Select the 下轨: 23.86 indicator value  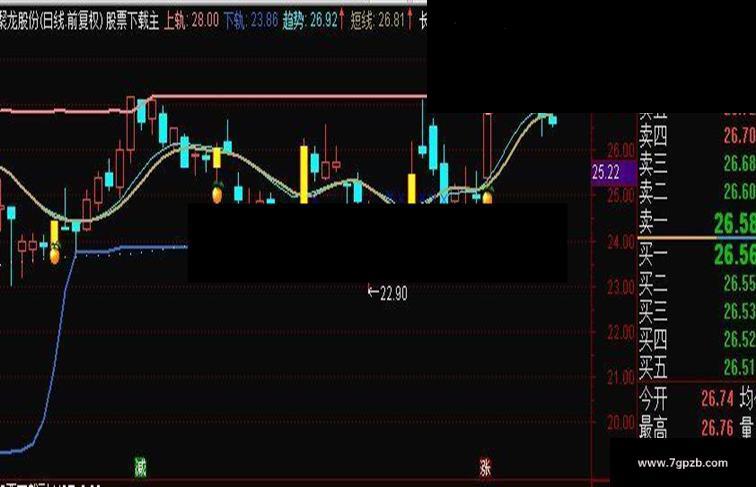click(250, 21)
